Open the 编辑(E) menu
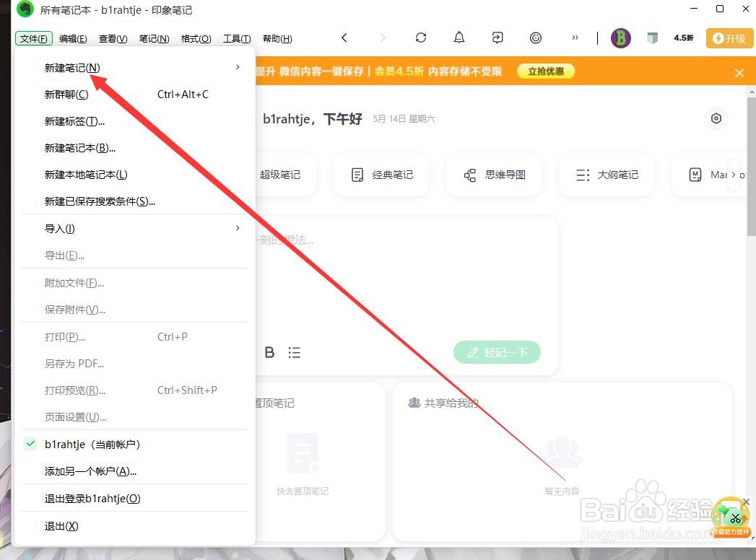This screenshot has width=756, height=560. click(73, 38)
